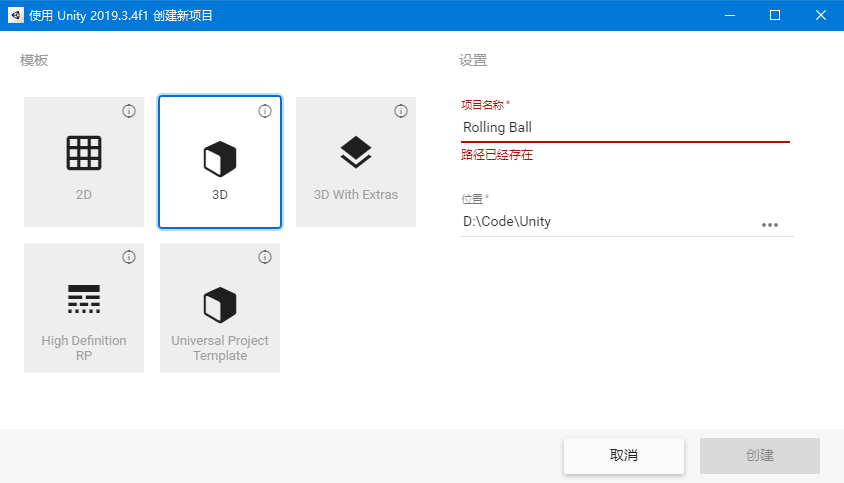
Task: View info for Universal Project Template
Action: [265, 257]
